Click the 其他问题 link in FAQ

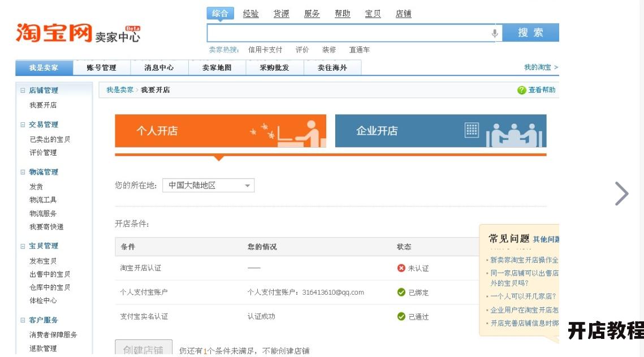coord(546,239)
